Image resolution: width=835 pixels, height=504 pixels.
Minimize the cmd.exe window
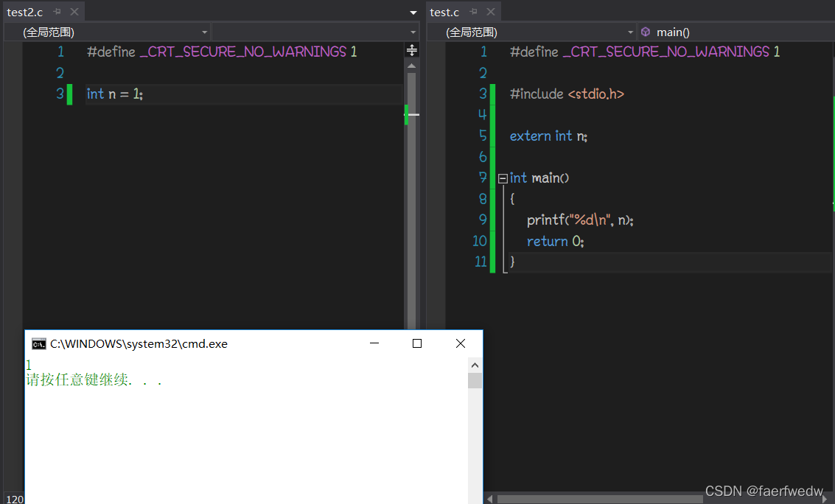point(374,343)
